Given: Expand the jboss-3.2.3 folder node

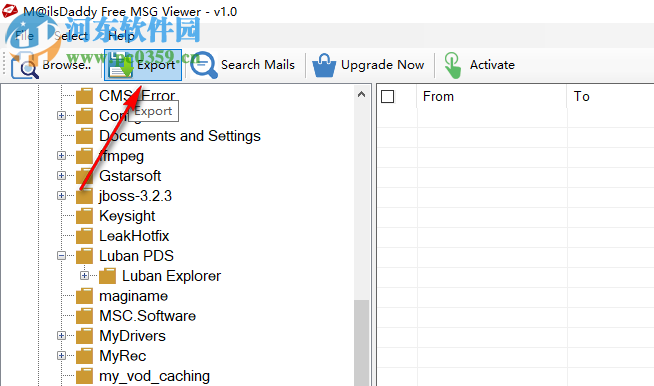Looking at the screenshot, I should click(61, 196).
